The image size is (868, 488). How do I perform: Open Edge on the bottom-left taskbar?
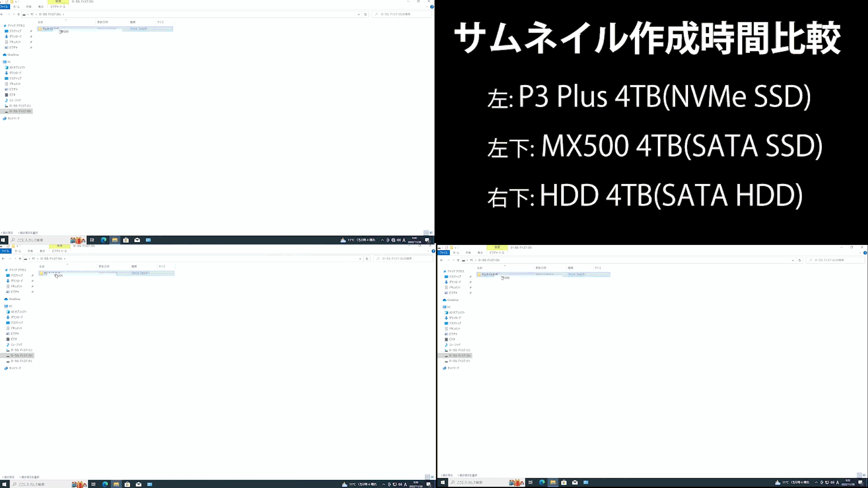pyautogui.click(x=105, y=484)
